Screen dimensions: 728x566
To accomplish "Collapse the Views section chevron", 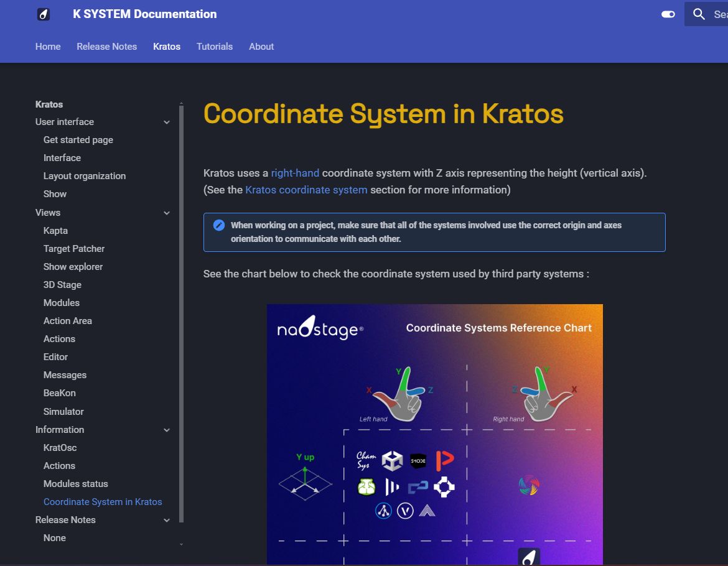I will [166, 213].
